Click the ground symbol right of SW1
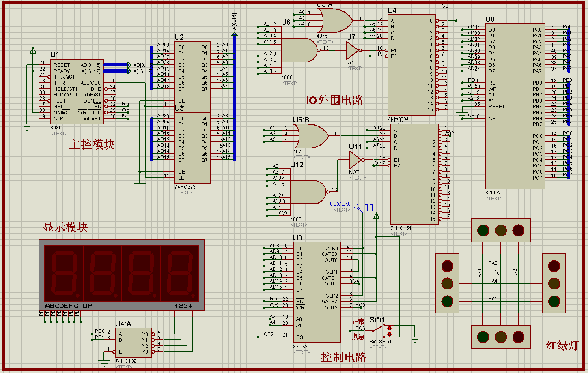The image size is (588, 373). pyautogui.click(x=414, y=340)
